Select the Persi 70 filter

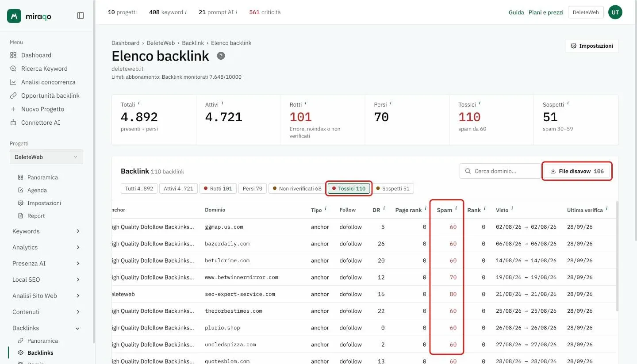click(252, 188)
